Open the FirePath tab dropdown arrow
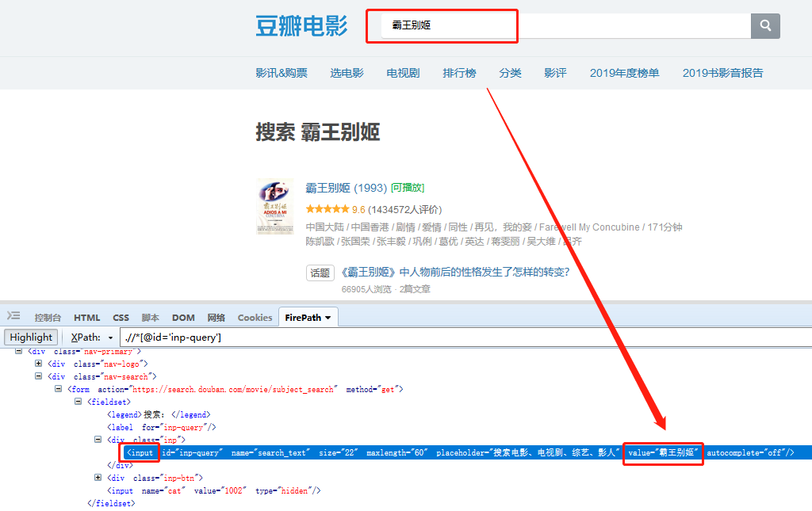Screen dimensions: 812x511 tap(327, 318)
